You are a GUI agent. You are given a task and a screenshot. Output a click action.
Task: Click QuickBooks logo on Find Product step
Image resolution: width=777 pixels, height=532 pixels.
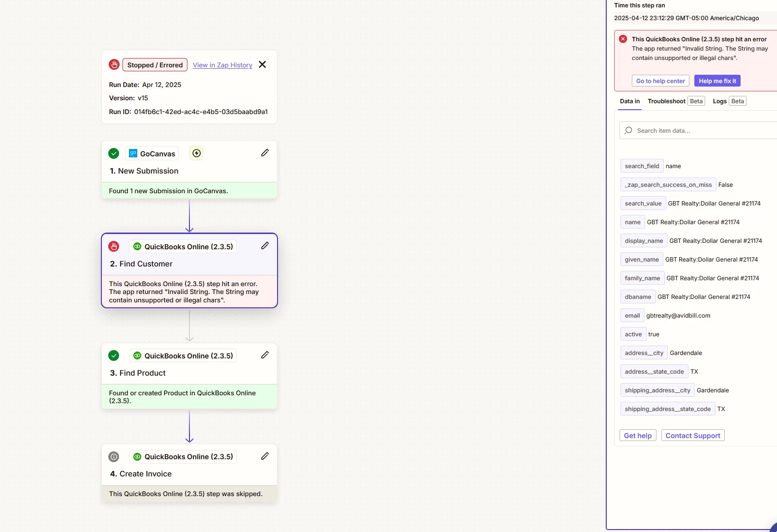click(x=137, y=355)
